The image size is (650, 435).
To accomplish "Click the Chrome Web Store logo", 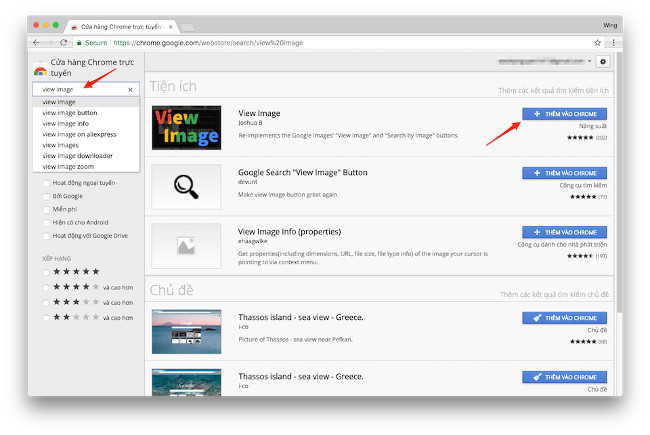I will coord(40,71).
